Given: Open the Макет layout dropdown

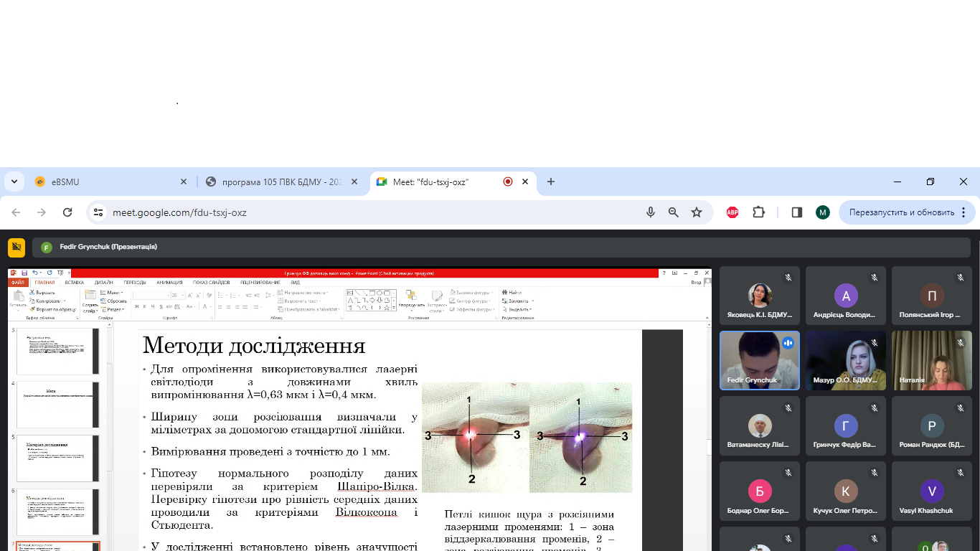Looking at the screenshot, I should (111, 293).
